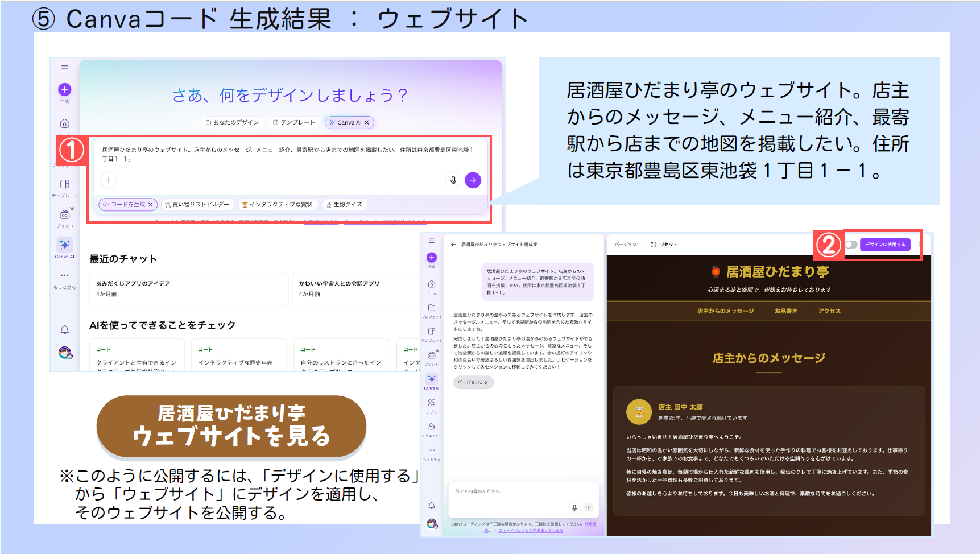Click the 店主 田中 太郎 chef avatar
The image size is (980, 554).
tap(639, 412)
